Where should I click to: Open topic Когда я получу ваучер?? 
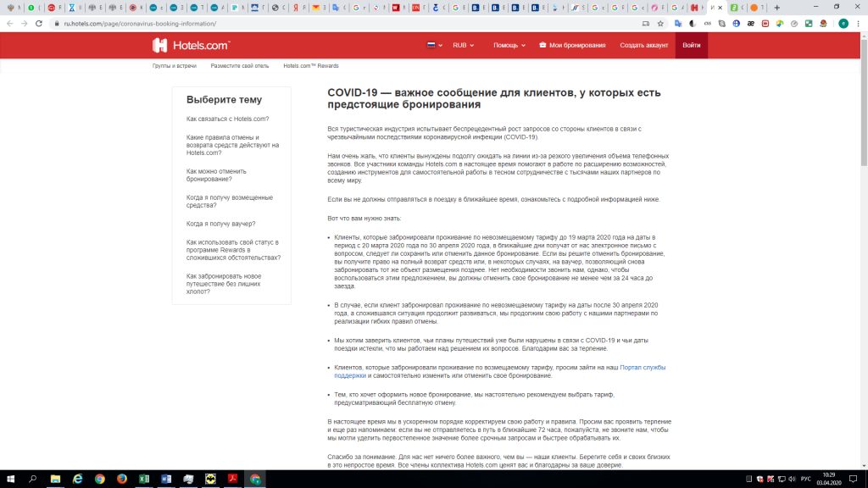click(220, 224)
